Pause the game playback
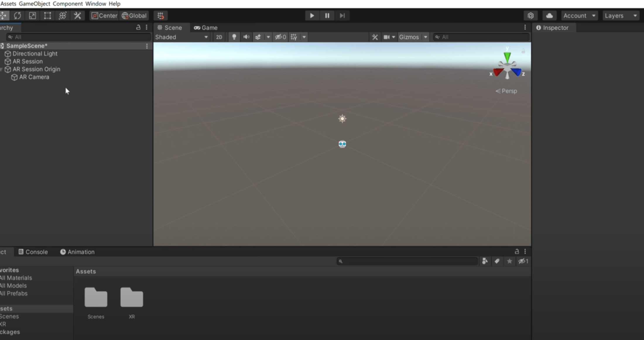The image size is (644, 340). click(x=327, y=16)
